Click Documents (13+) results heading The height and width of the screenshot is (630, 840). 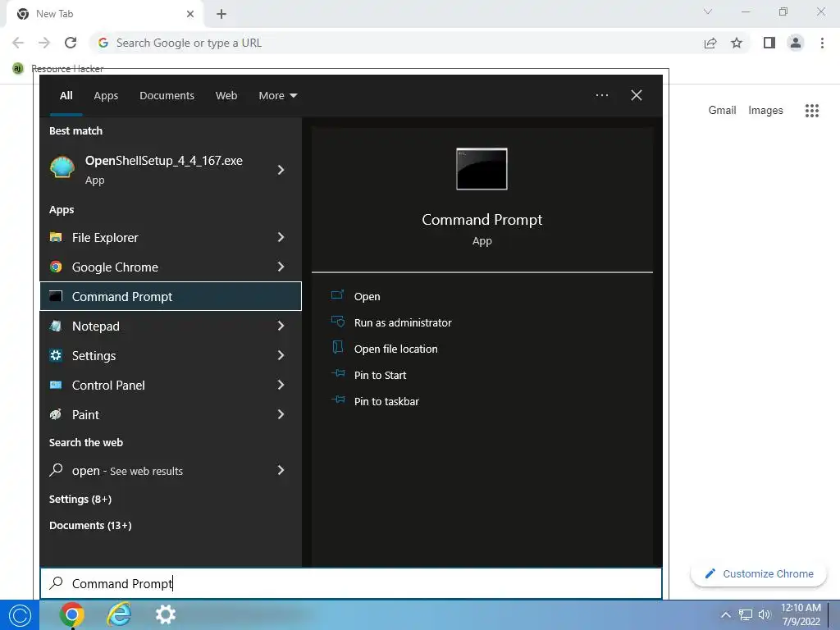click(90, 526)
